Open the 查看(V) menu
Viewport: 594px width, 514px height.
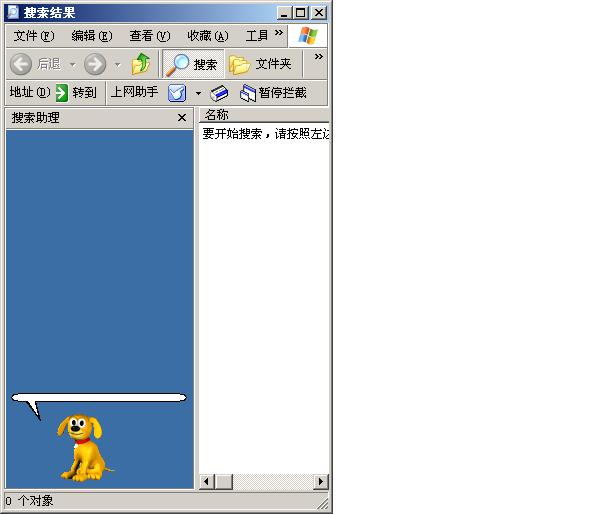(150, 36)
